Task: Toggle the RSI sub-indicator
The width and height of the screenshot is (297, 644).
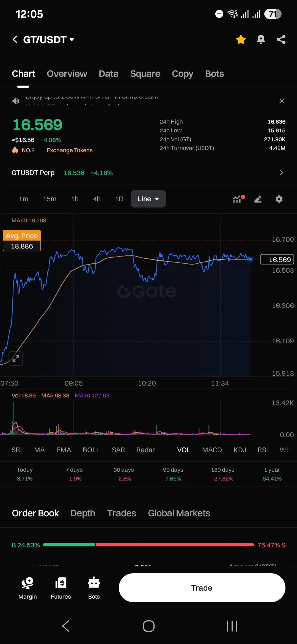Action: (263, 450)
